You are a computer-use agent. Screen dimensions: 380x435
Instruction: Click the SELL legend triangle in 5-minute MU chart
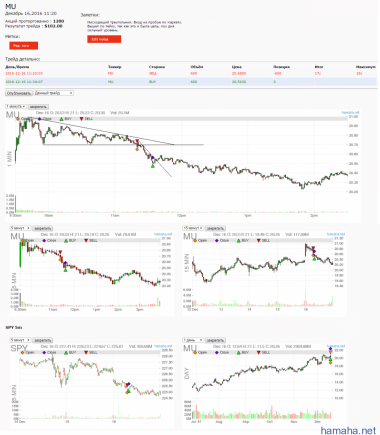[86, 240]
